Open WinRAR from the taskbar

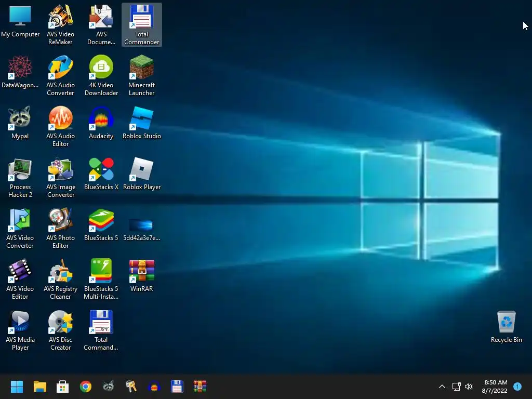click(x=200, y=387)
